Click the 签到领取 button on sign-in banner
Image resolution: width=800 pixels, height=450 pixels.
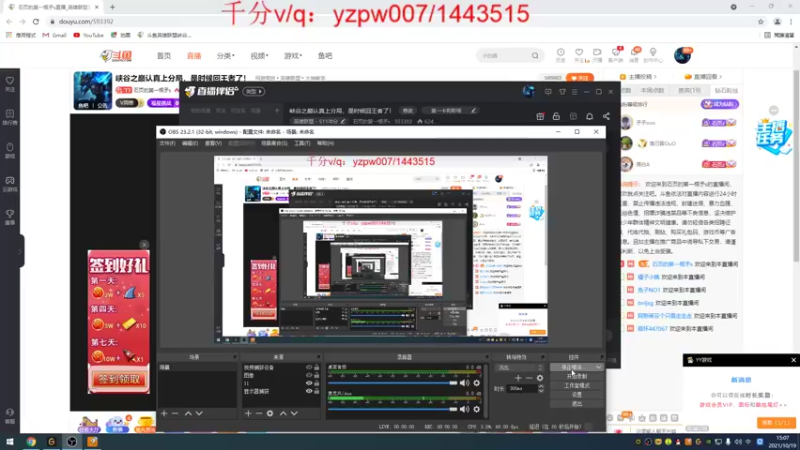[119, 380]
